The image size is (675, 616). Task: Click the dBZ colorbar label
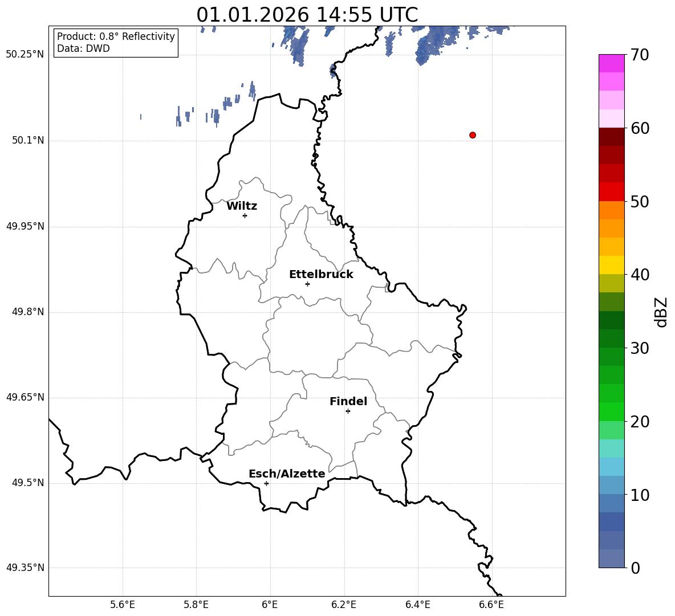coord(661,312)
